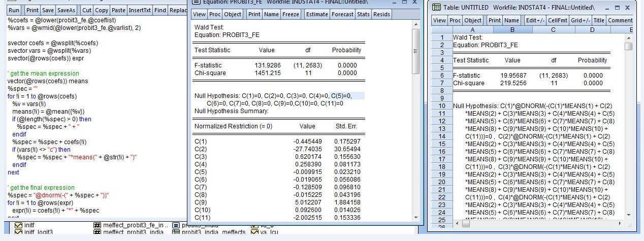The width and height of the screenshot is (644, 241).
Task: Click the meffect_probit3_india object icon
Action: (98, 233)
